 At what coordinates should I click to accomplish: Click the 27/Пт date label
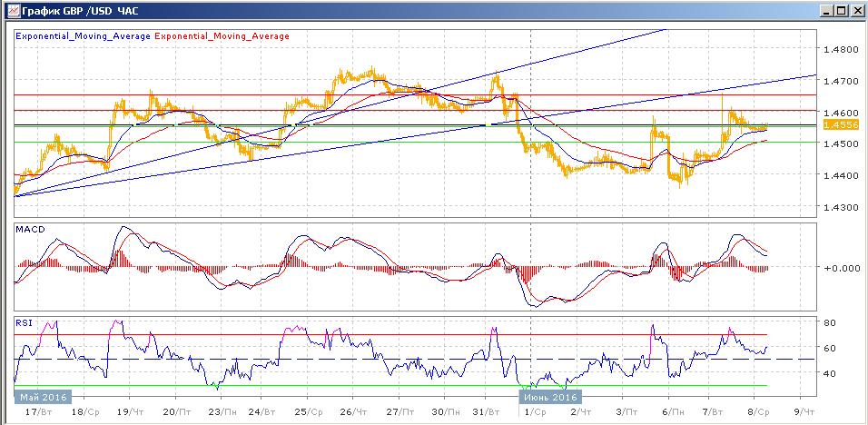click(400, 412)
